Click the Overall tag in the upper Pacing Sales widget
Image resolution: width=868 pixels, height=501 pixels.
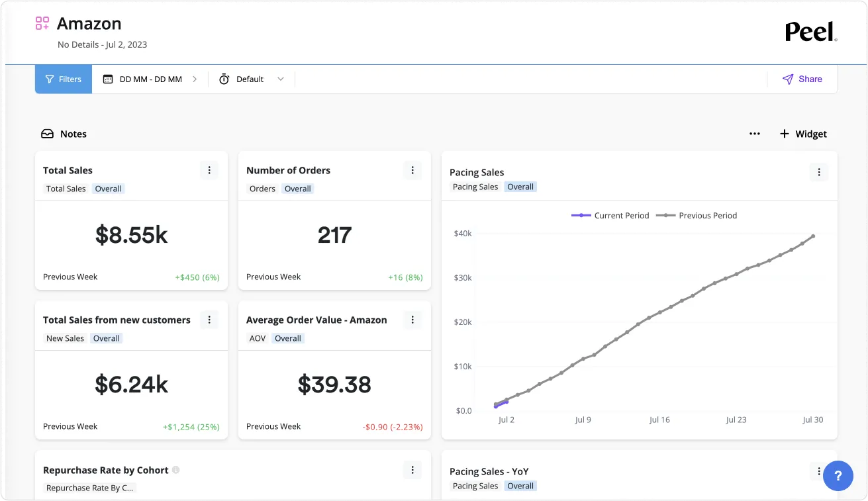point(520,187)
